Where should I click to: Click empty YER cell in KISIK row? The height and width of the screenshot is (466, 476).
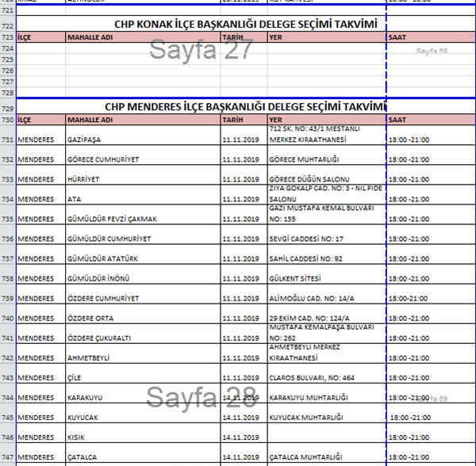[327, 433]
